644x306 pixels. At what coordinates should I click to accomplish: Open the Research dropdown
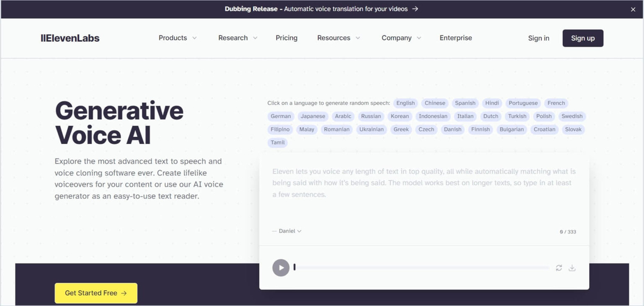pos(238,38)
